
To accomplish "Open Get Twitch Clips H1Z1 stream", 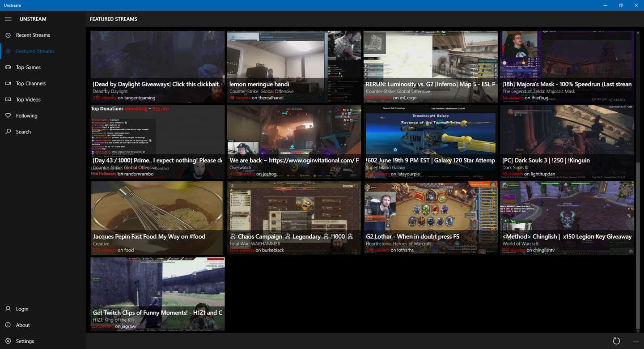I will (157, 294).
